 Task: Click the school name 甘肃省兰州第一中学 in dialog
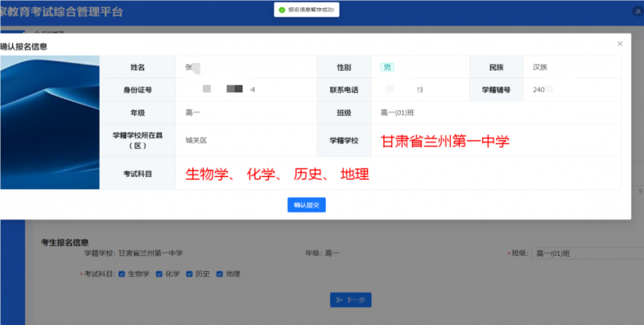tap(445, 141)
